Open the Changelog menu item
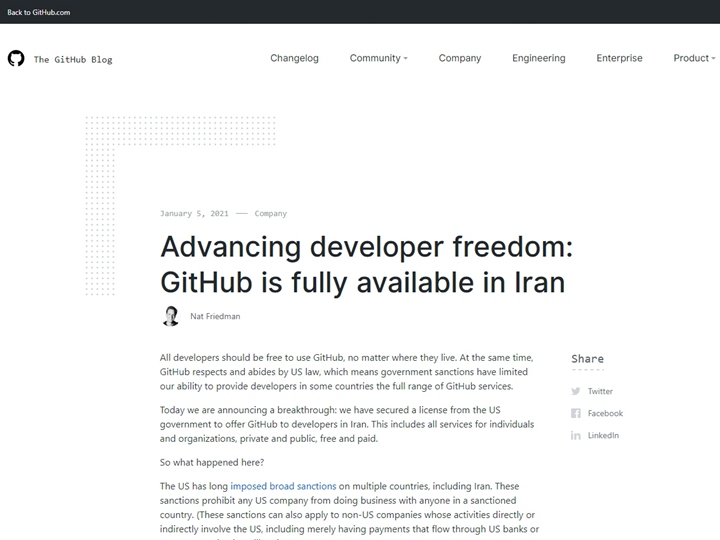Viewport: 720px width, 540px height. click(294, 58)
